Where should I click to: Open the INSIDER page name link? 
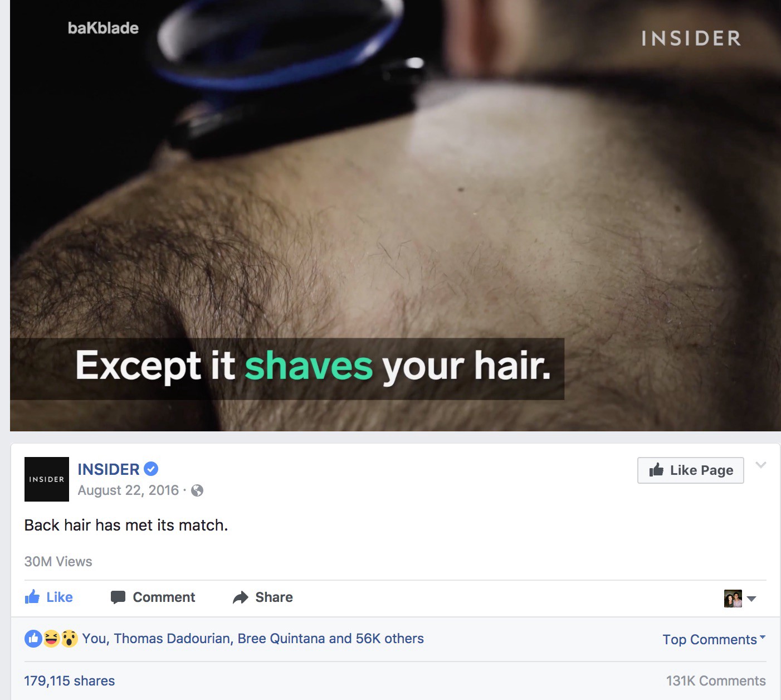(109, 469)
